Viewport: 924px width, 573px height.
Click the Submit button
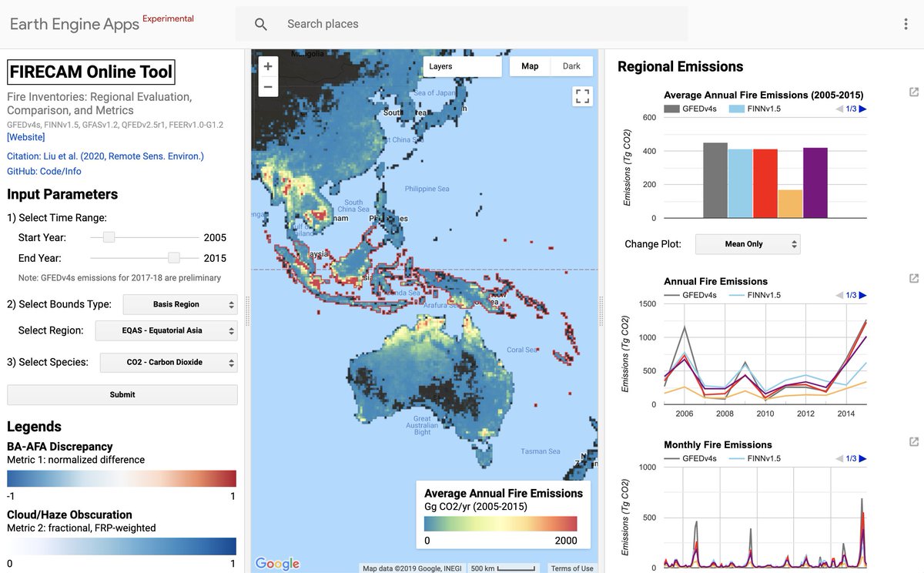[x=122, y=394]
